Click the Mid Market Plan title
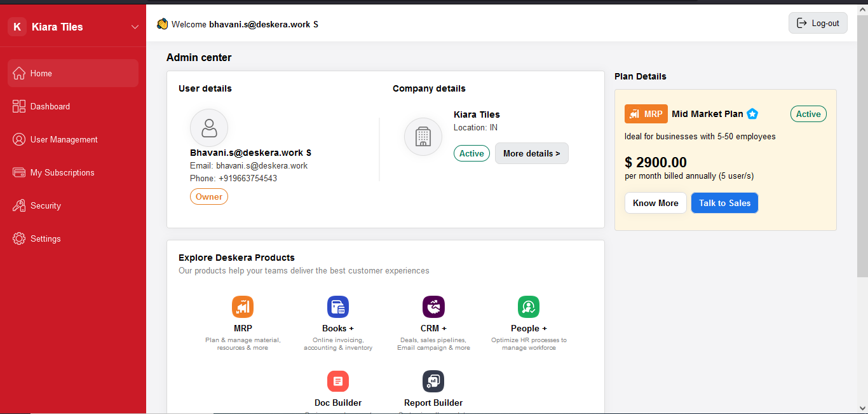This screenshot has width=868, height=414. (x=707, y=114)
